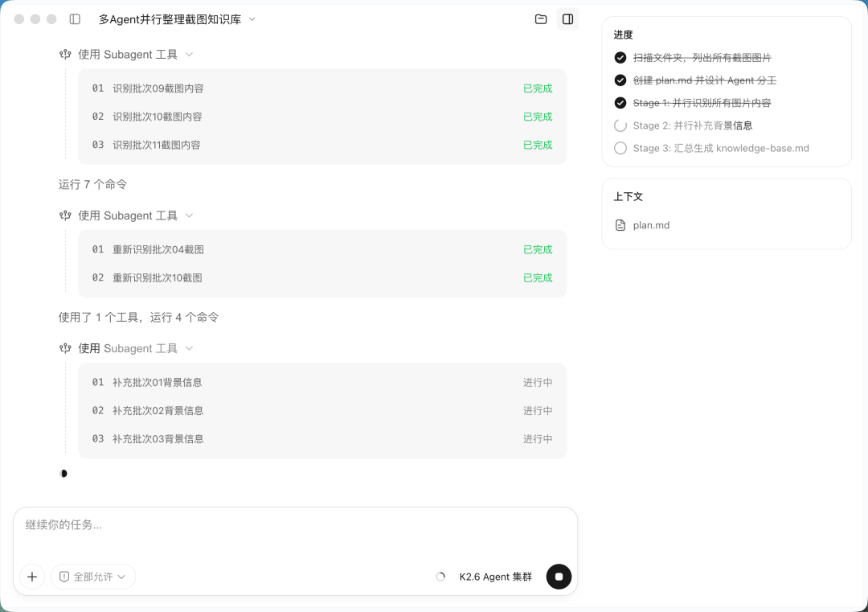This screenshot has width=868, height=612.
Task: Click Subagent icon above 补充批次01背景信息 group
Action: [65, 348]
